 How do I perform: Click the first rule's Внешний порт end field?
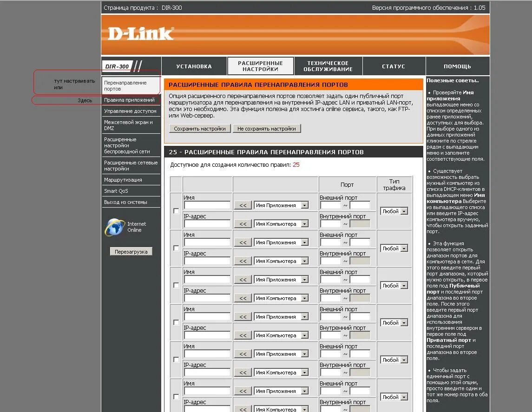pyautogui.click(x=360, y=205)
